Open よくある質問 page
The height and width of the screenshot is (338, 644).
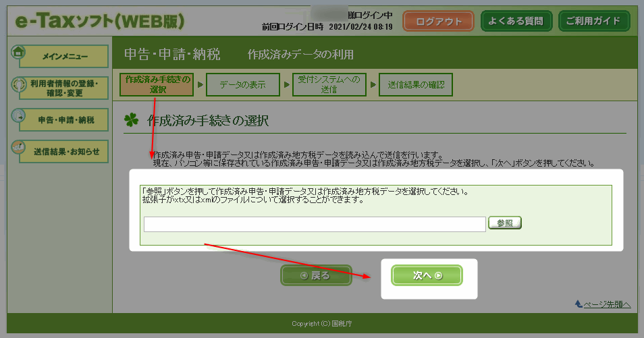coord(516,21)
